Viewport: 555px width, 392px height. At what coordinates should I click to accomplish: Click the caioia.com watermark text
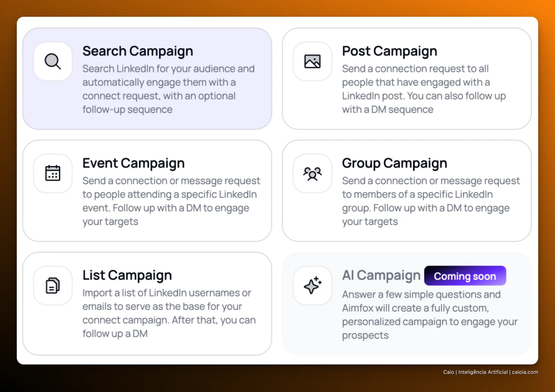coord(525,372)
